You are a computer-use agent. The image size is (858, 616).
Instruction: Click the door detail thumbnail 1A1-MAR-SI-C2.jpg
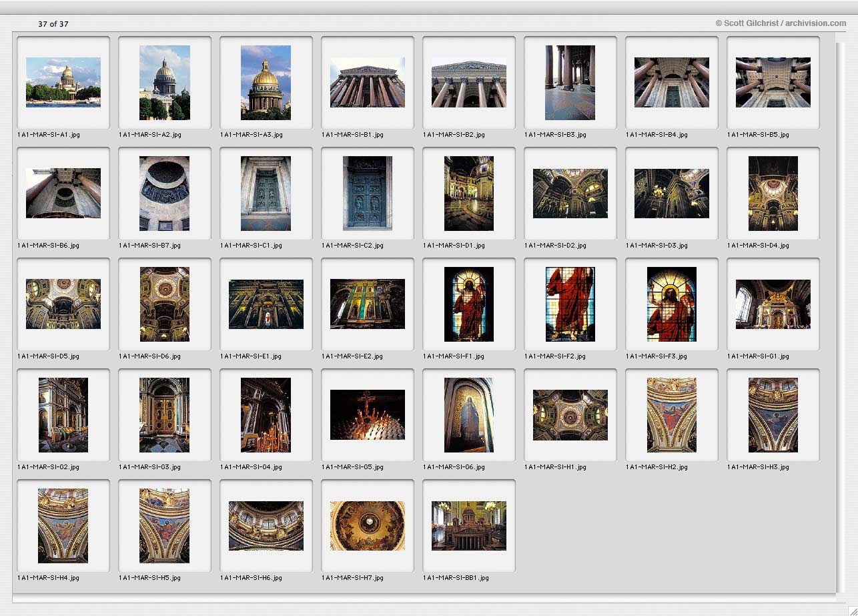pyautogui.click(x=368, y=193)
